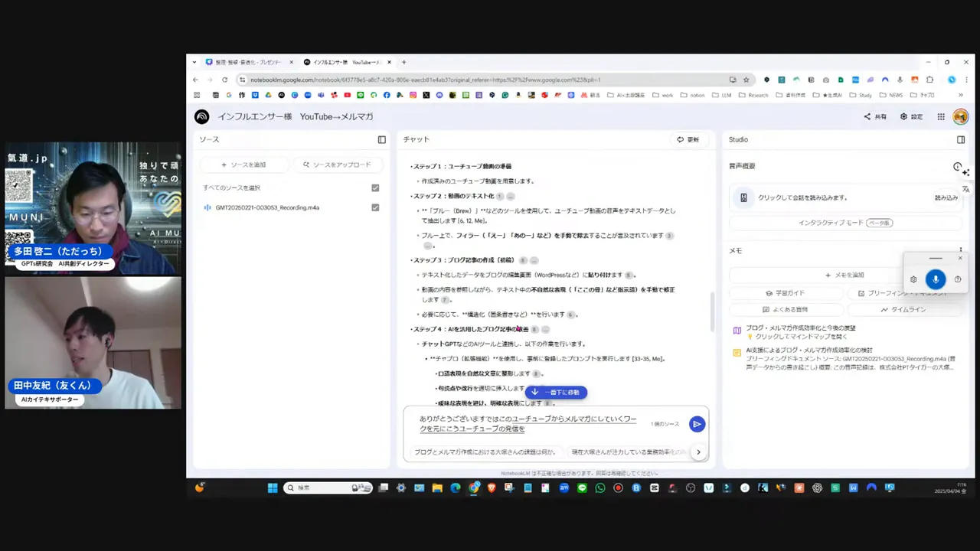Screen dimensions: 980x551
Task: Click the 共有 share icon in the header
Action: [866, 116]
